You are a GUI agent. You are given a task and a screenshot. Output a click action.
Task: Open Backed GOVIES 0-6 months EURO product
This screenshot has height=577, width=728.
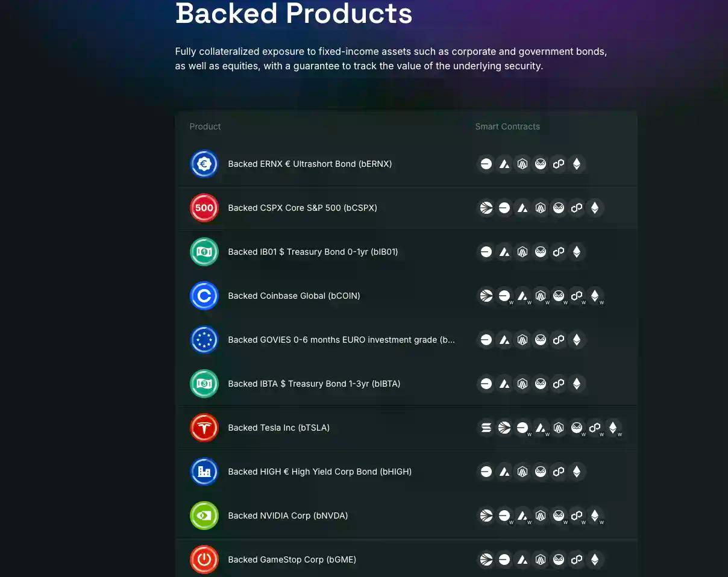(342, 340)
